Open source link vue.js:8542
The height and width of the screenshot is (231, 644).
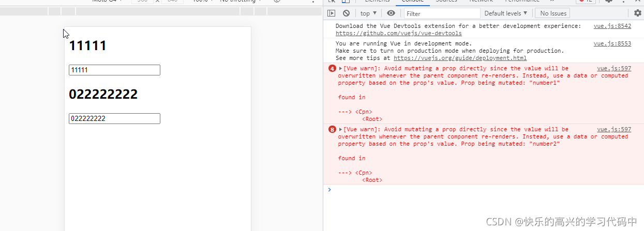pos(612,26)
